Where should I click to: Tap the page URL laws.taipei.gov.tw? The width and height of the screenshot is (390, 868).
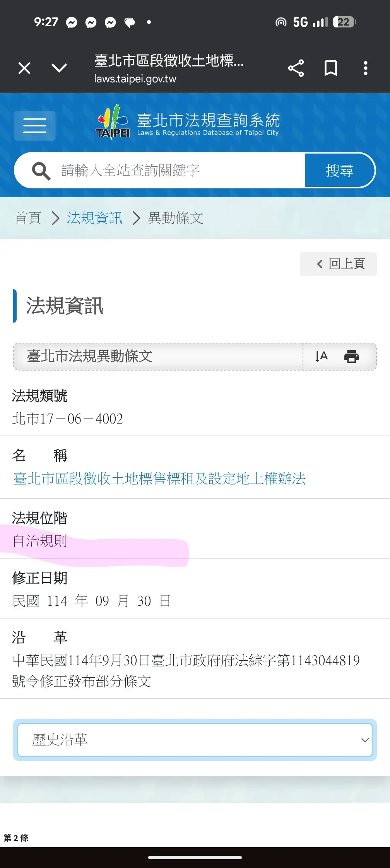click(x=135, y=79)
